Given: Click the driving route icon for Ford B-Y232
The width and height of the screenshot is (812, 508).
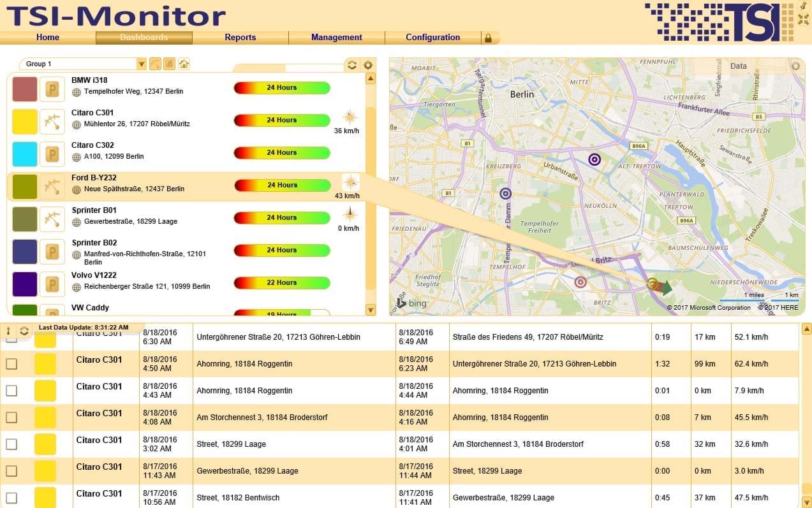Looking at the screenshot, I should [x=52, y=187].
